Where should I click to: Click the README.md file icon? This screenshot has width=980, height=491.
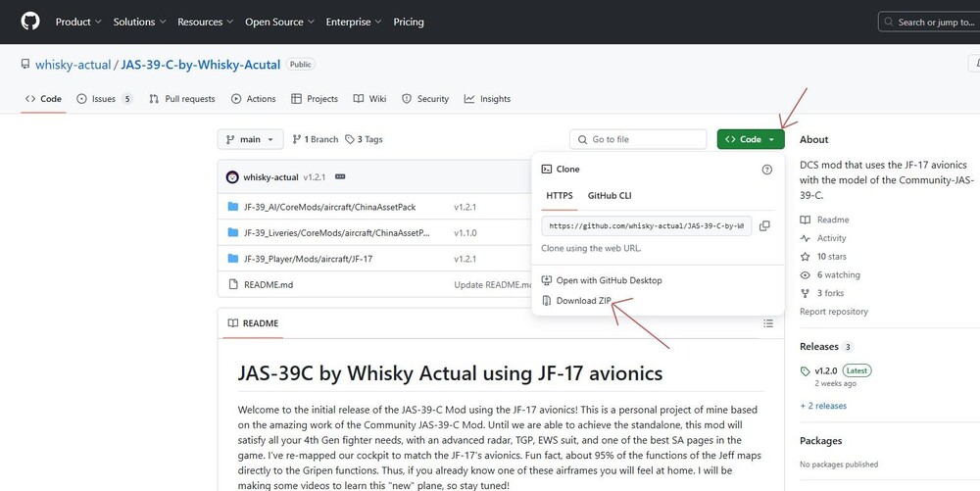coord(233,284)
